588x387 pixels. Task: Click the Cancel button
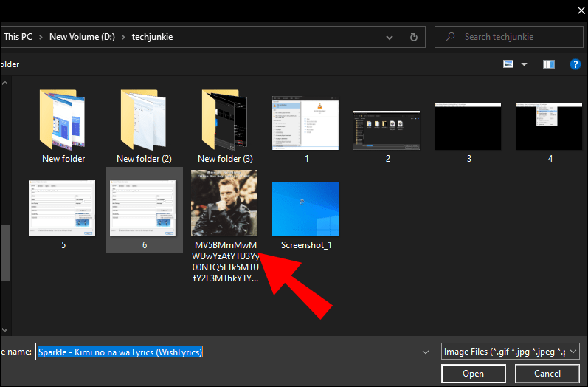[547, 374]
